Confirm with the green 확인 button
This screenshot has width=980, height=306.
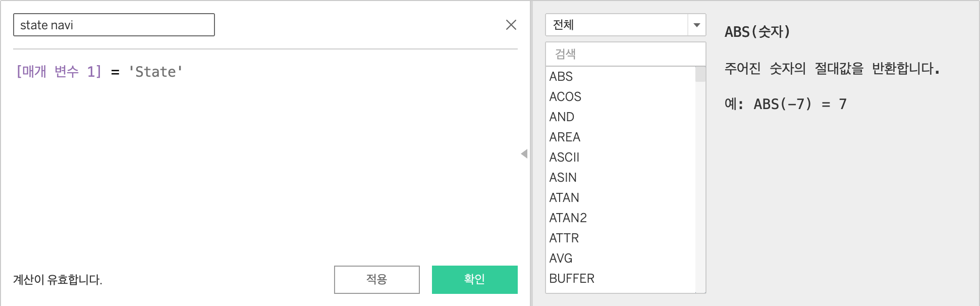[x=474, y=279]
